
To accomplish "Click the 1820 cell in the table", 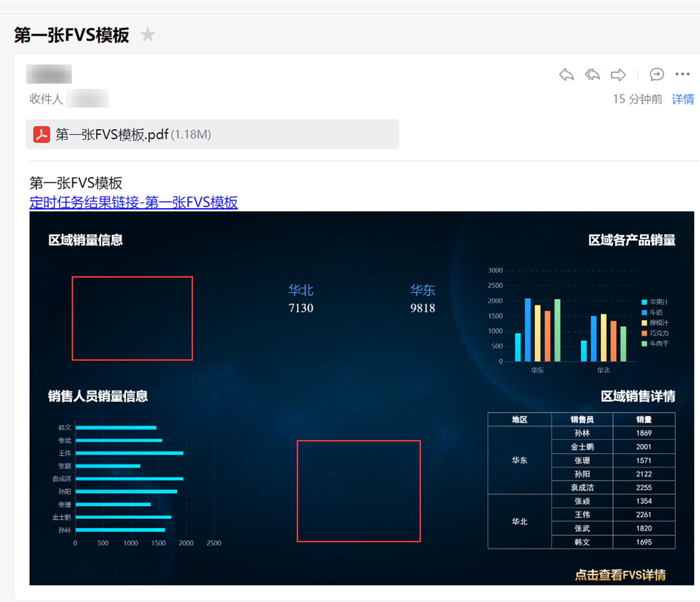I will pyautogui.click(x=644, y=528).
